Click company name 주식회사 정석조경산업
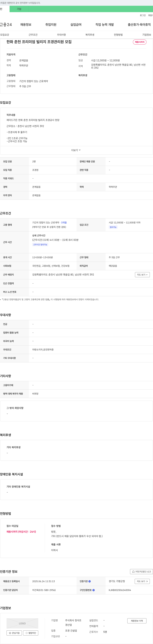This screenshot has height=644, width=153. 73,622
